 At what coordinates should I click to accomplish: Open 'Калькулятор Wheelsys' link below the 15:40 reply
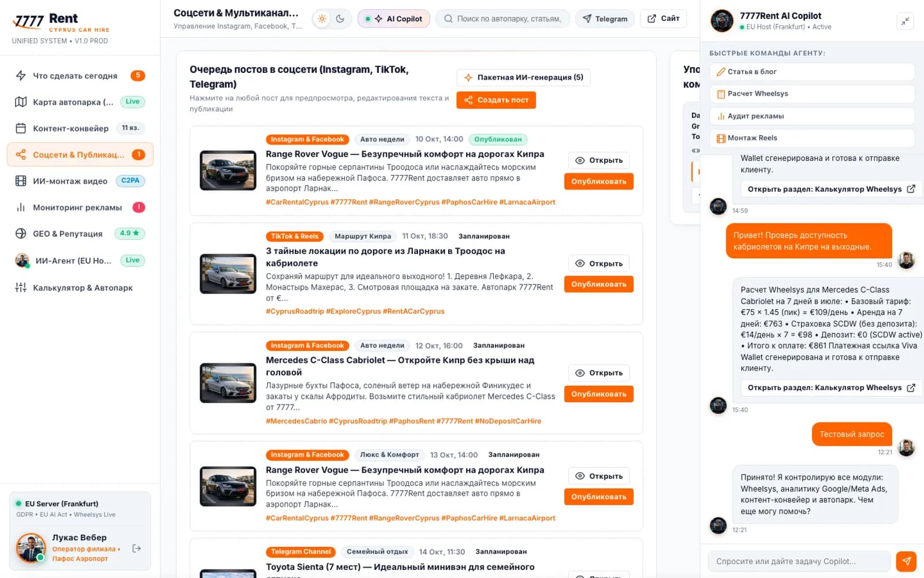point(831,388)
